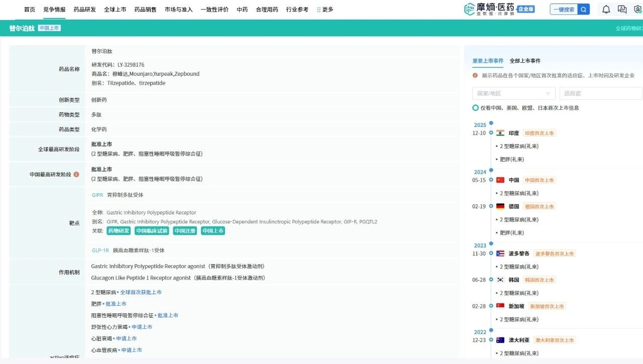Click the 药物研发 tag button
Screen dimensions: 643x364
119,231
